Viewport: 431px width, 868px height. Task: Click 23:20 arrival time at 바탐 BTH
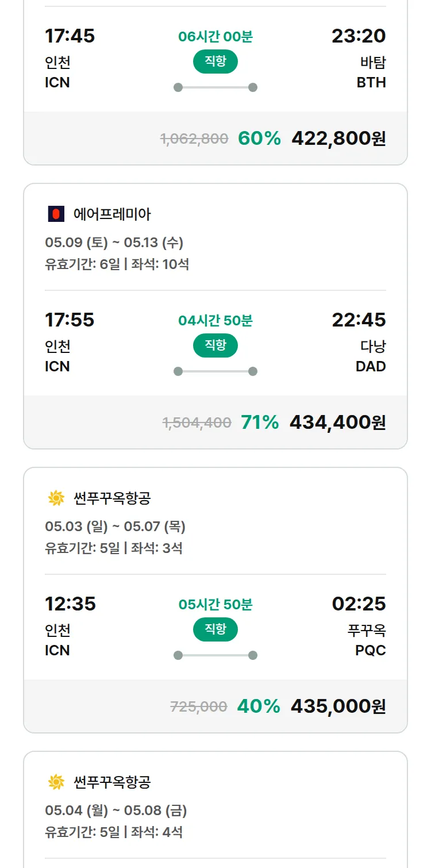(x=359, y=36)
